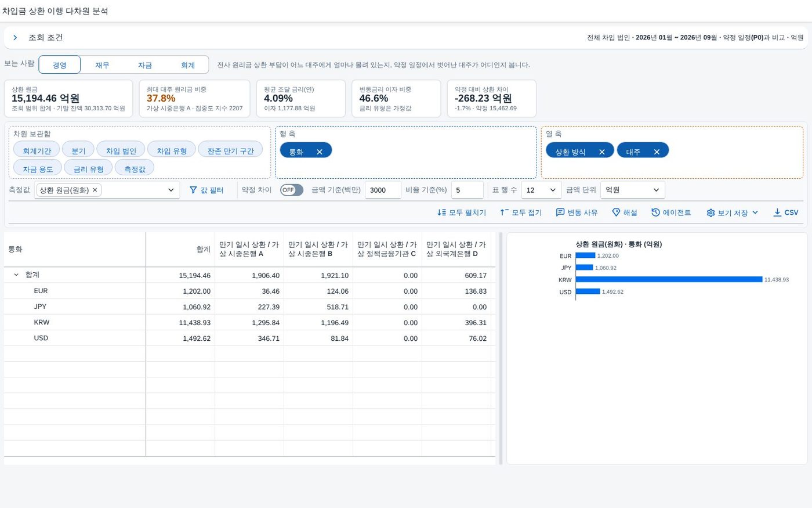The width and height of the screenshot is (812, 508).
Task: Open the 보기 저장 menu
Action: (733, 212)
